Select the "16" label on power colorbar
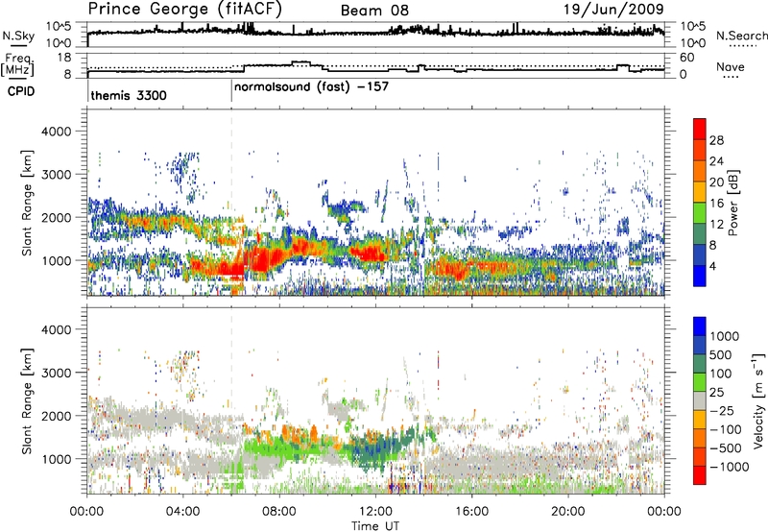This screenshot has width=768, height=532. point(716,204)
